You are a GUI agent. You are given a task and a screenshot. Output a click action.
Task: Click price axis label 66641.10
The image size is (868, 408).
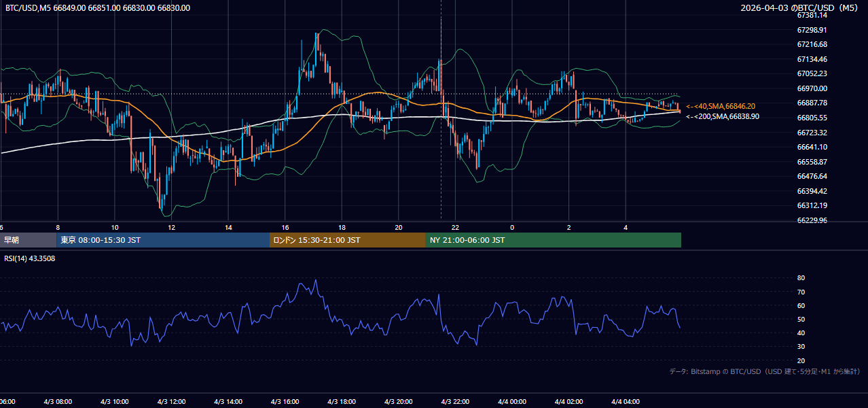[812, 147]
